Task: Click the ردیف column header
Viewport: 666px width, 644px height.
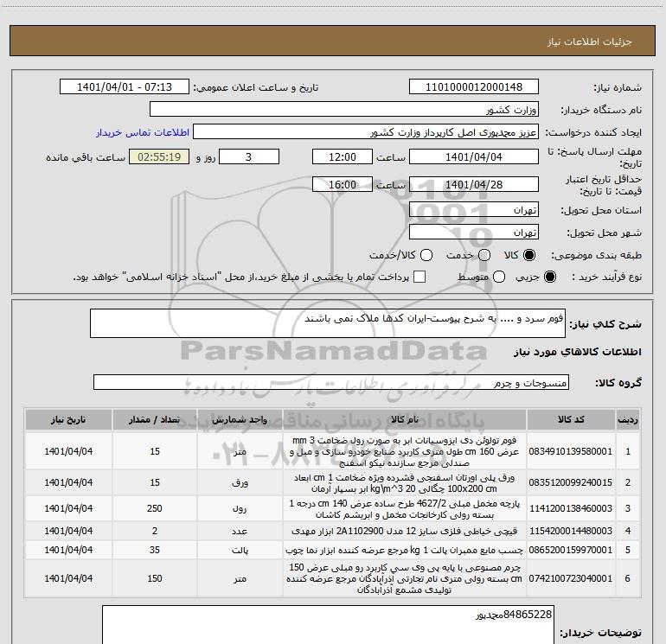Action: pos(628,420)
